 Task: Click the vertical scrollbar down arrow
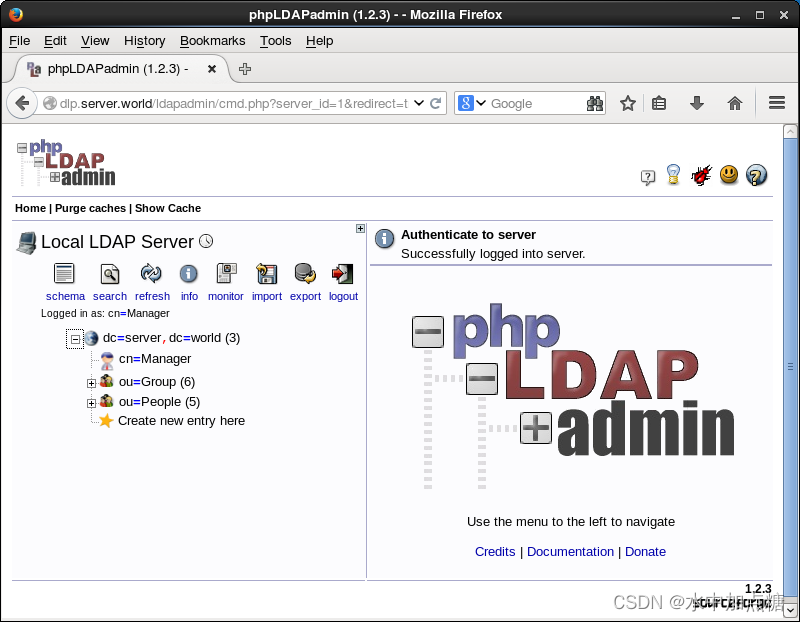[x=790, y=609]
